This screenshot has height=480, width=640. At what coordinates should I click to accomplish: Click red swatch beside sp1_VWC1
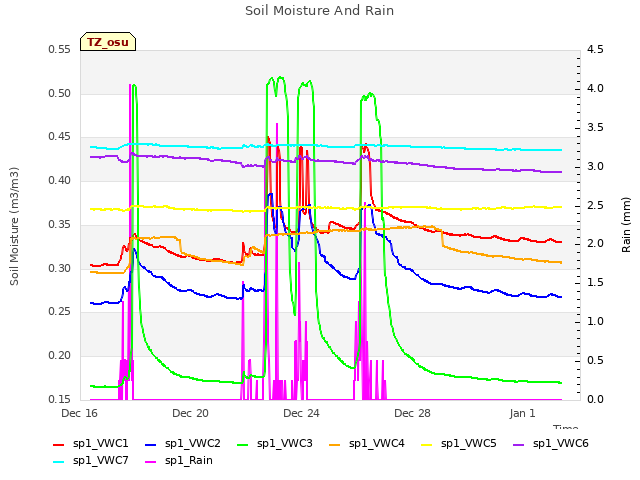[x=59, y=444]
